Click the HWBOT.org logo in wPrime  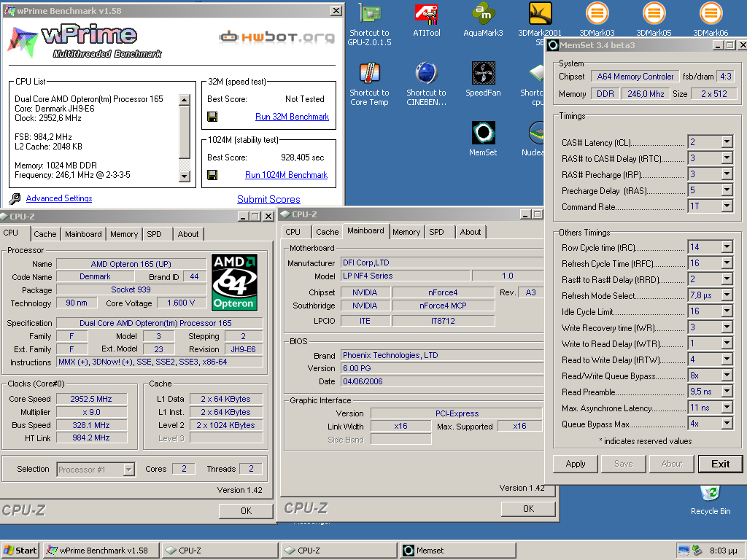(276, 37)
